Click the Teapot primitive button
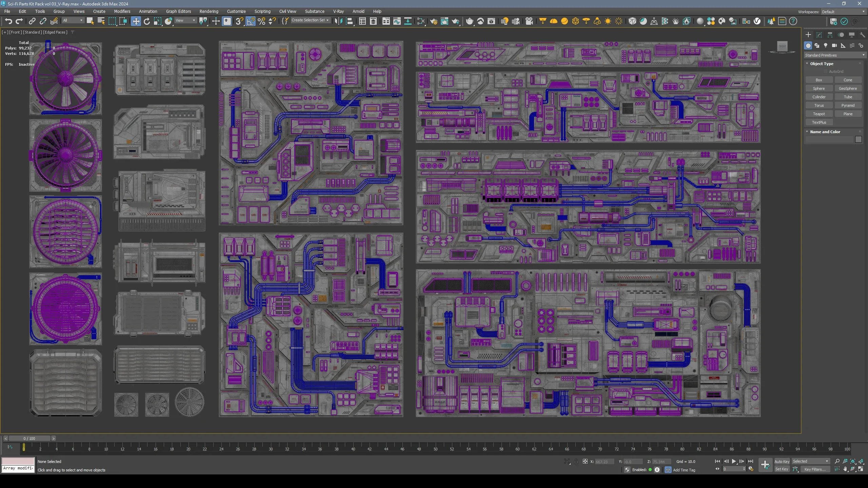This screenshot has width=868, height=488. tap(818, 114)
